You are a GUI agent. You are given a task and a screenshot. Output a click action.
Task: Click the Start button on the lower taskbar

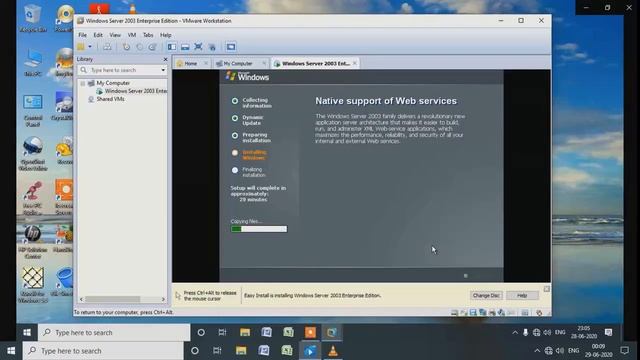pyautogui.click(x=11, y=351)
